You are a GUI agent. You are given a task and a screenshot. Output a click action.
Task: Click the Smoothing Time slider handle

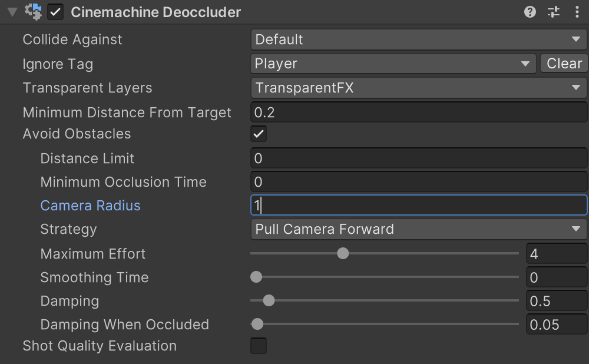point(256,277)
